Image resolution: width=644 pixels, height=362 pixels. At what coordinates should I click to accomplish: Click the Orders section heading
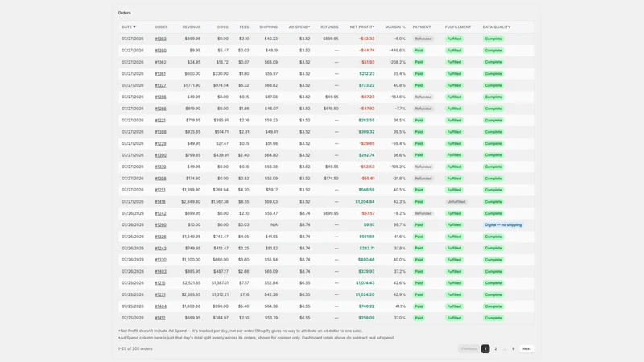125,13
